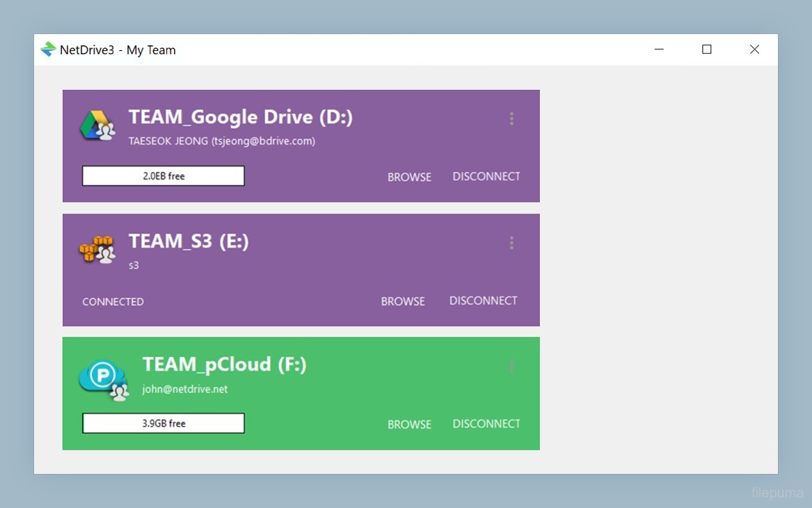Browse the TEAM_pCloud (F:) drive
Screen dimensions: 812x508
(x=409, y=424)
